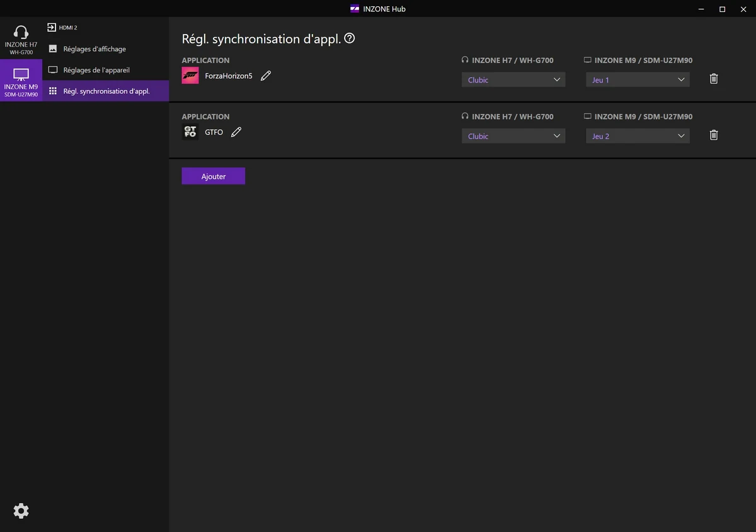Open the Jeu 2 monitor mode dropdown

pyautogui.click(x=638, y=136)
